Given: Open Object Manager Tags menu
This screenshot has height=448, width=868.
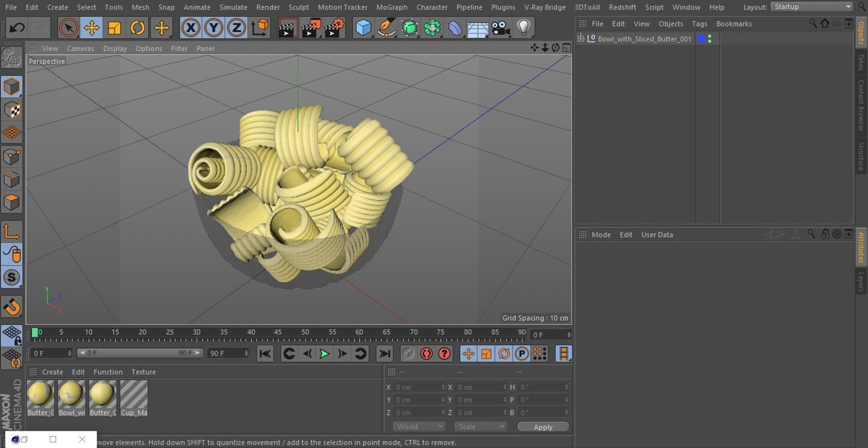Looking at the screenshot, I should (699, 24).
